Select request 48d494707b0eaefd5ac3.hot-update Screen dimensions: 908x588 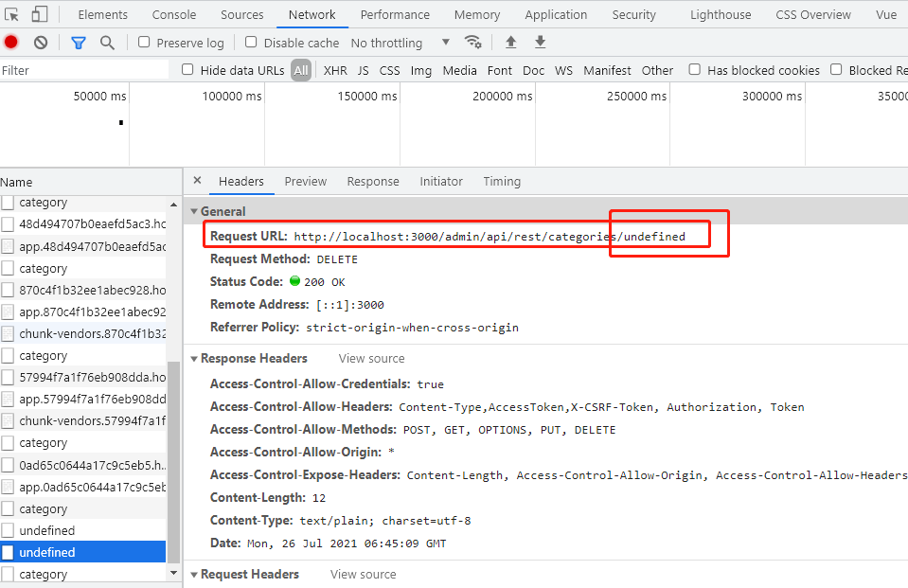pos(82,224)
